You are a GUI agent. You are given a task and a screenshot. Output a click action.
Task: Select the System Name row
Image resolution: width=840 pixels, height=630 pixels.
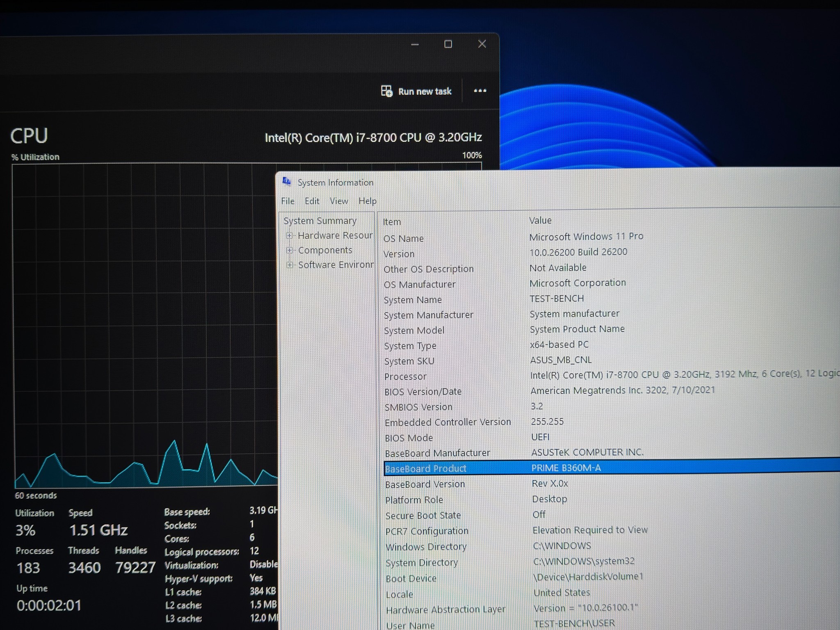coord(611,299)
